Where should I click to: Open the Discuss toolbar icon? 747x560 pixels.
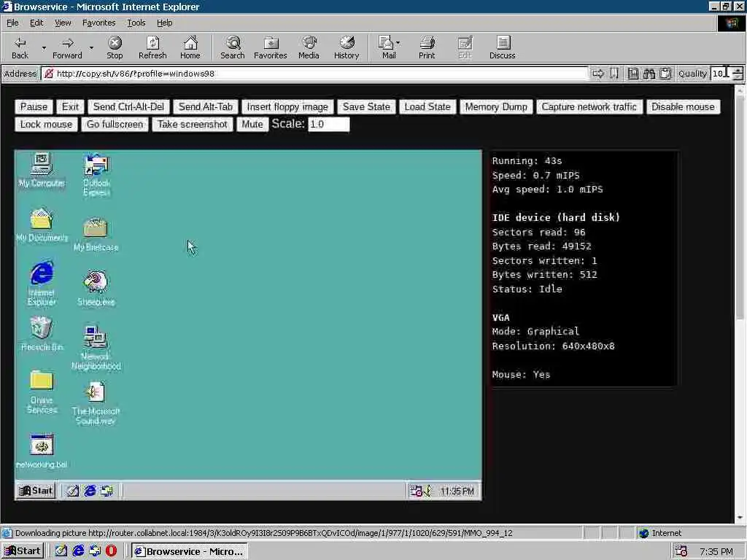click(502, 47)
